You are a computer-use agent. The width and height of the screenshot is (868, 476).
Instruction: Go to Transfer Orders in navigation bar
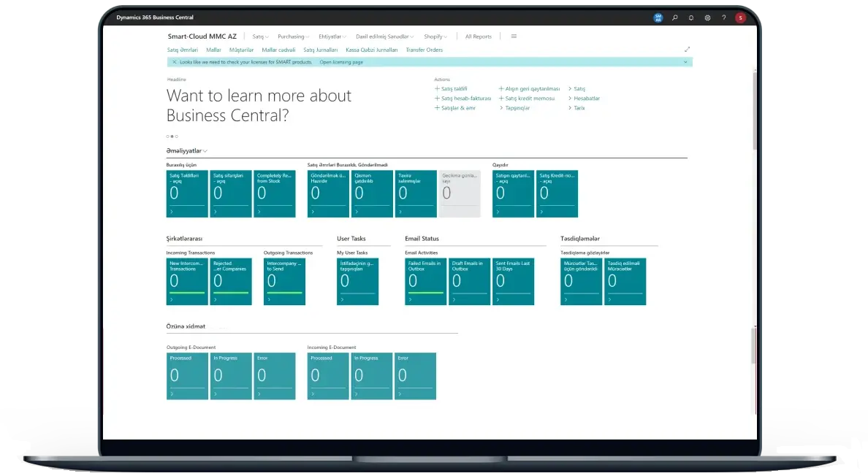[424, 50]
